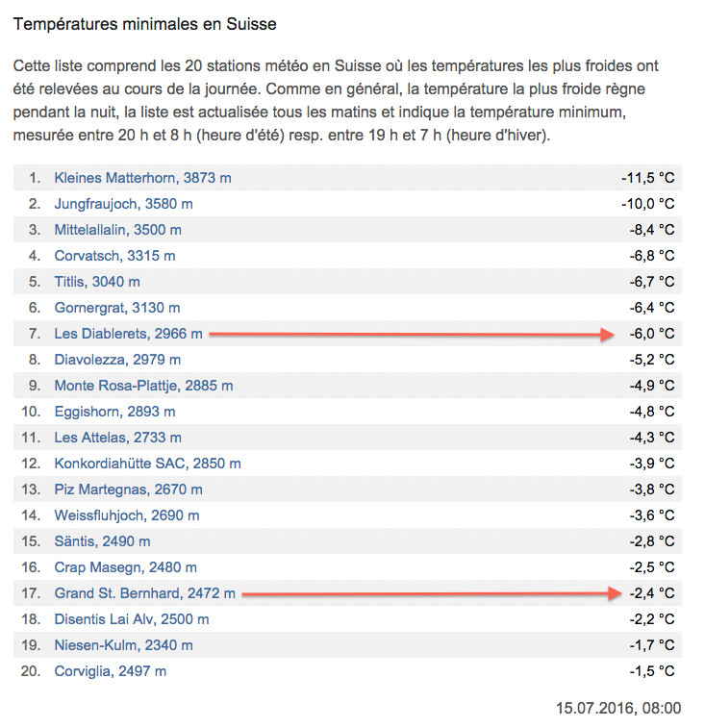Viewport: 705px width, 728px height.
Task: Select Les Diablerets, 2966 m link
Action: click(x=128, y=334)
